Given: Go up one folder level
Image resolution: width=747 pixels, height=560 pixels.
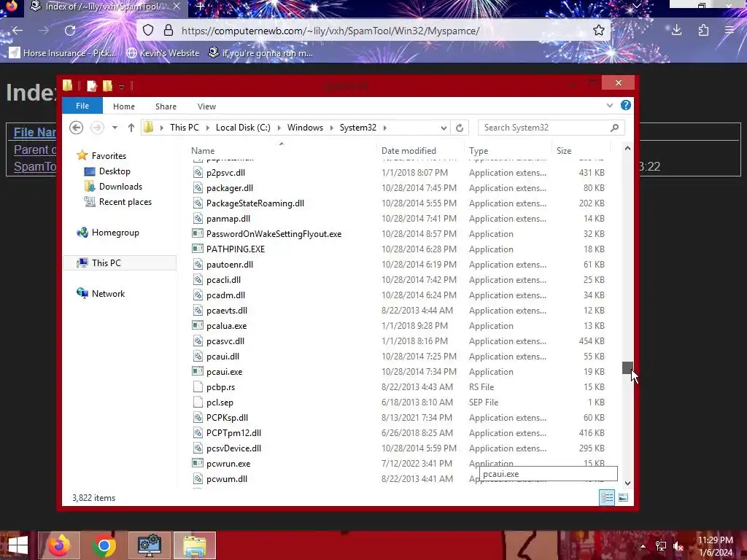Looking at the screenshot, I should [x=131, y=128].
